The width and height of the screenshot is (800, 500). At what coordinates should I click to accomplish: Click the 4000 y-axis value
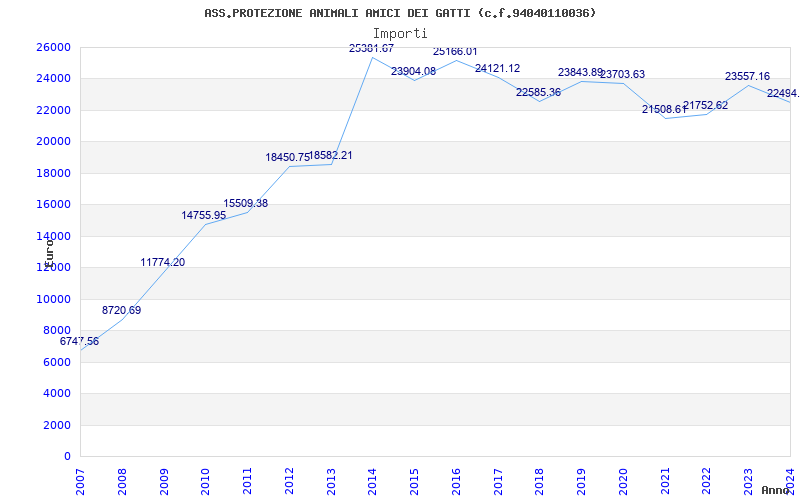tap(57, 393)
